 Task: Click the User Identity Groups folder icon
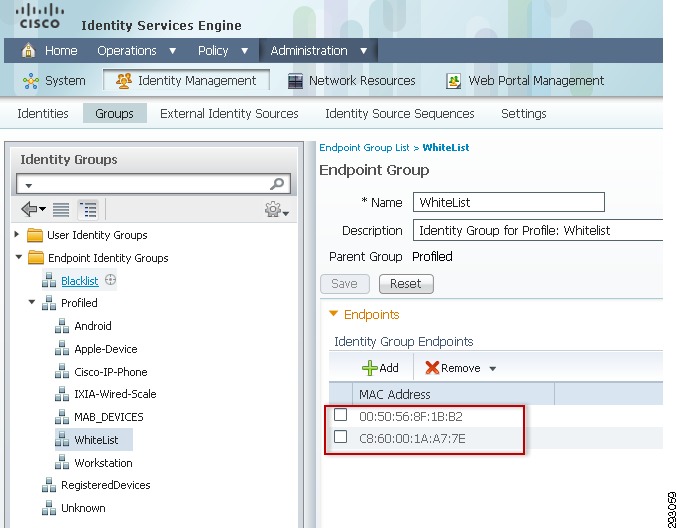(35, 235)
